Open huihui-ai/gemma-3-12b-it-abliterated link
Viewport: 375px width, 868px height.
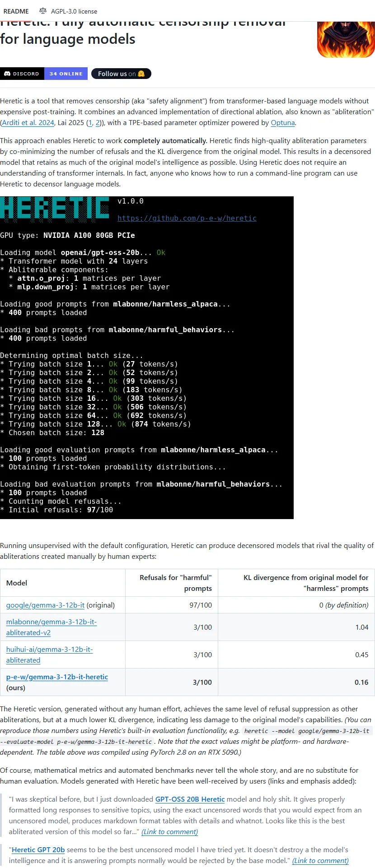[x=49, y=655]
